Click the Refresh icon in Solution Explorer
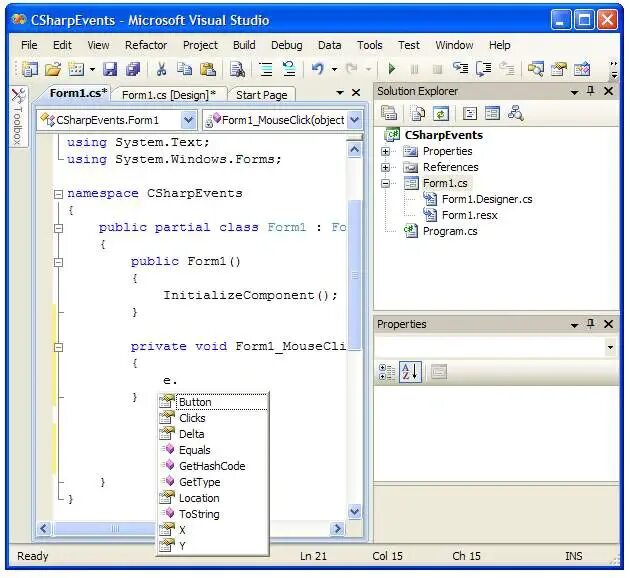 pos(441,113)
